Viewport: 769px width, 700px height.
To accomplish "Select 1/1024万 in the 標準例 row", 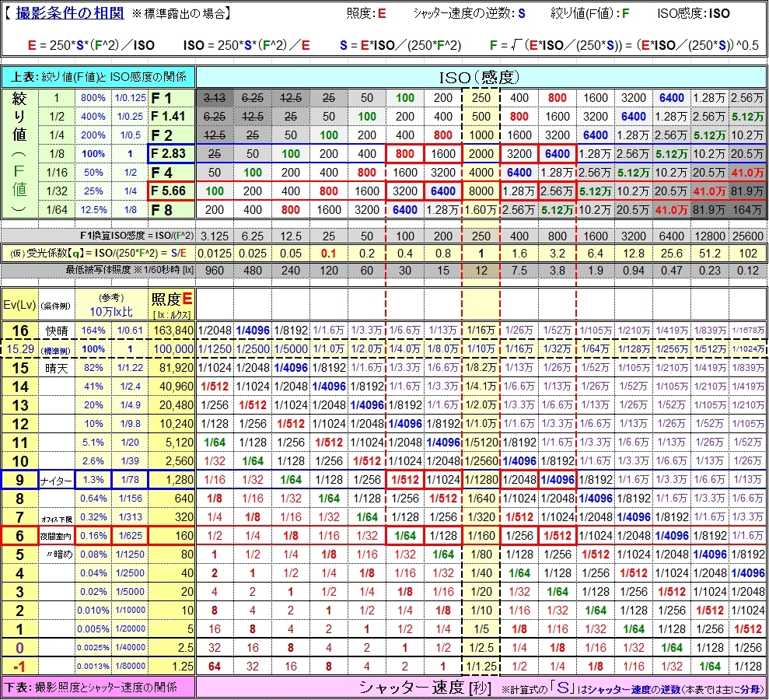I will [747, 349].
